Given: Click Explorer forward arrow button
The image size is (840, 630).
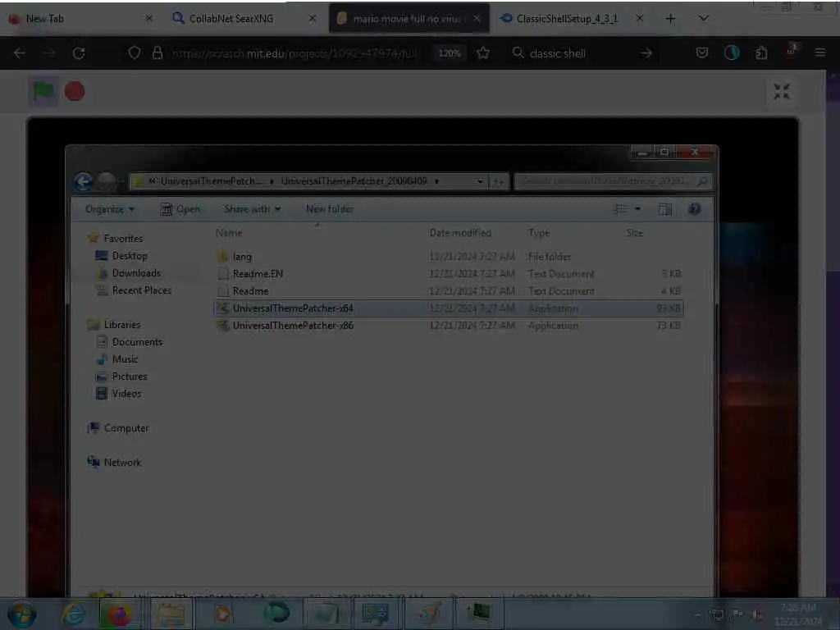Looking at the screenshot, I should pos(107,181).
